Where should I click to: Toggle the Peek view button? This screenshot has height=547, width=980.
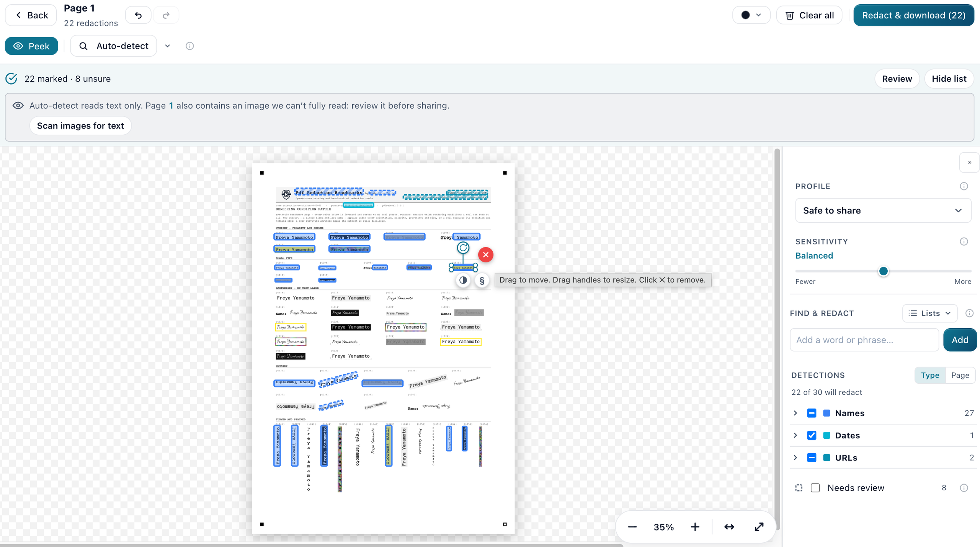(x=31, y=46)
